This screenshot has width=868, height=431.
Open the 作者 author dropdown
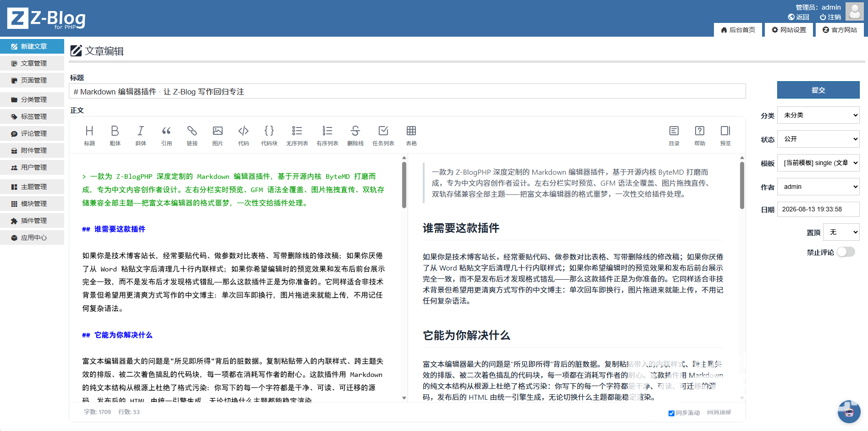click(x=818, y=187)
